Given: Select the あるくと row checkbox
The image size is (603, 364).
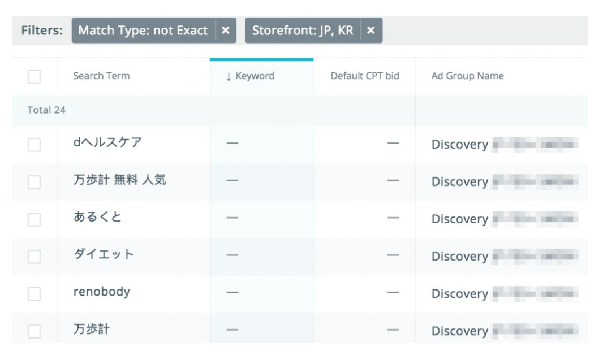Looking at the screenshot, I should point(34,219).
